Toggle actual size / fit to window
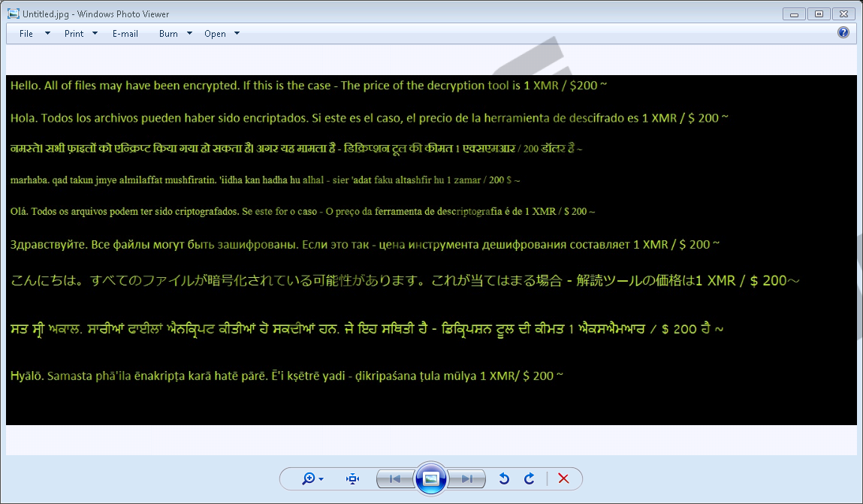The image size is (863, 504). coord(352,478)
